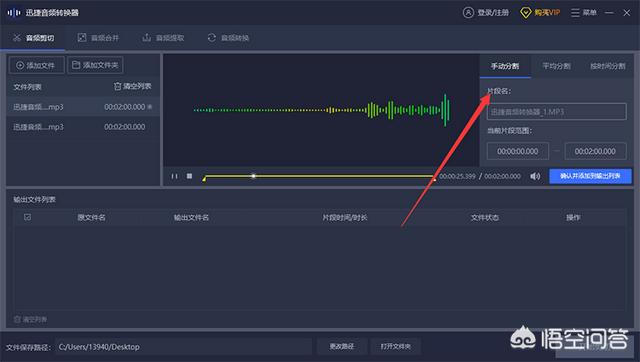
Task: Open the 音频转换 tab
Action: click(229, 38)
